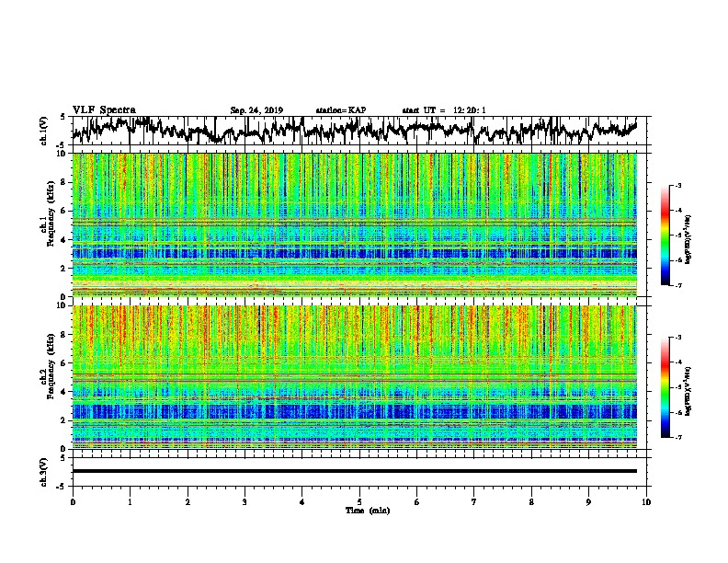Click the "-7" label on ch.2 color scale

tap(678, 437)
